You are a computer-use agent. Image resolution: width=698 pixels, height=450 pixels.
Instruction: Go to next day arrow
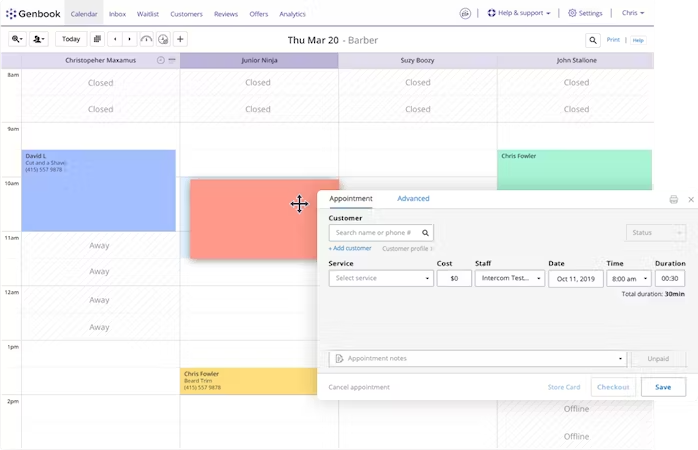click(130, 39)
